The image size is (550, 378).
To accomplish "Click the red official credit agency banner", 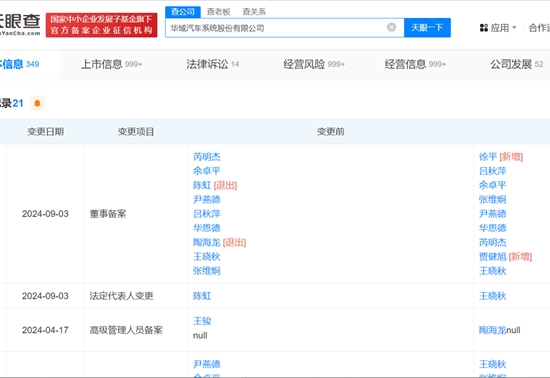I will 101,25.
